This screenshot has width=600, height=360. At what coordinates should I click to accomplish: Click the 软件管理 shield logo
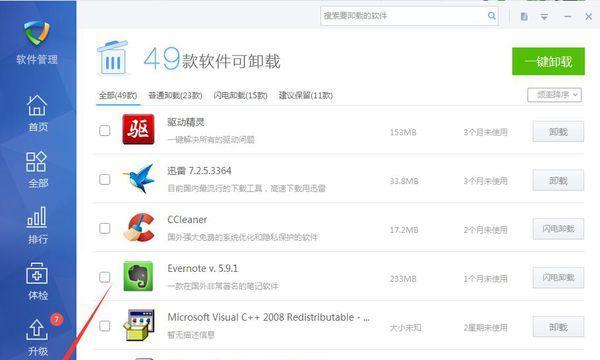[x=37, y=33]
